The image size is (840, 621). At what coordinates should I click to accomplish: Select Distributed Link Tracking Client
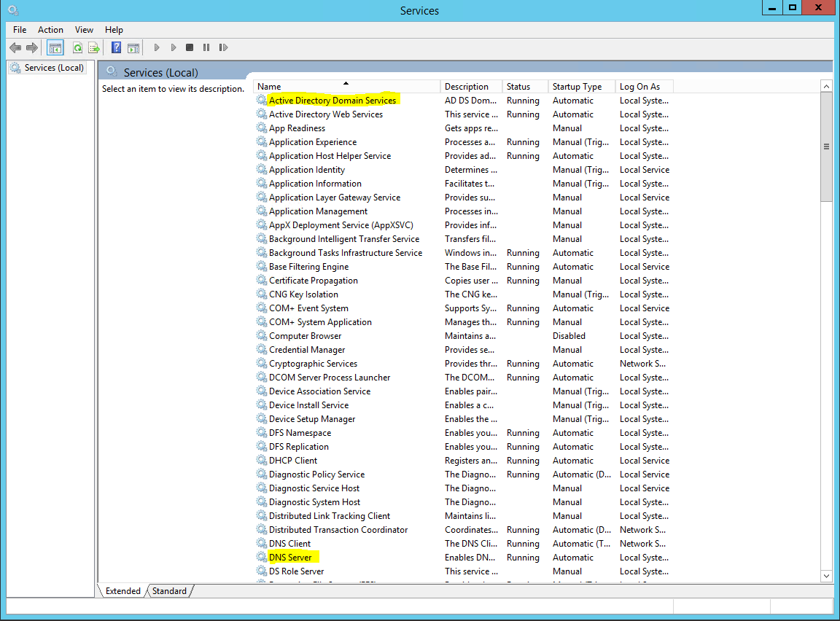(463, 515)
